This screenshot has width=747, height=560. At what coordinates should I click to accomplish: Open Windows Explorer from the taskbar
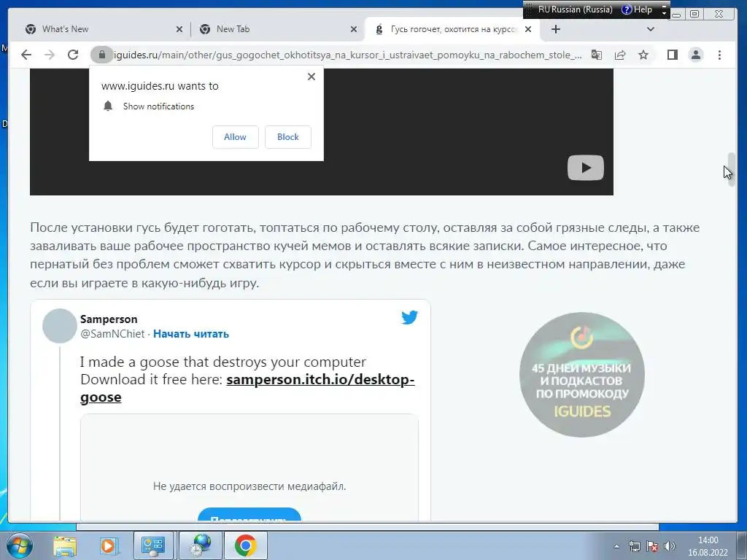pos(65,545)
